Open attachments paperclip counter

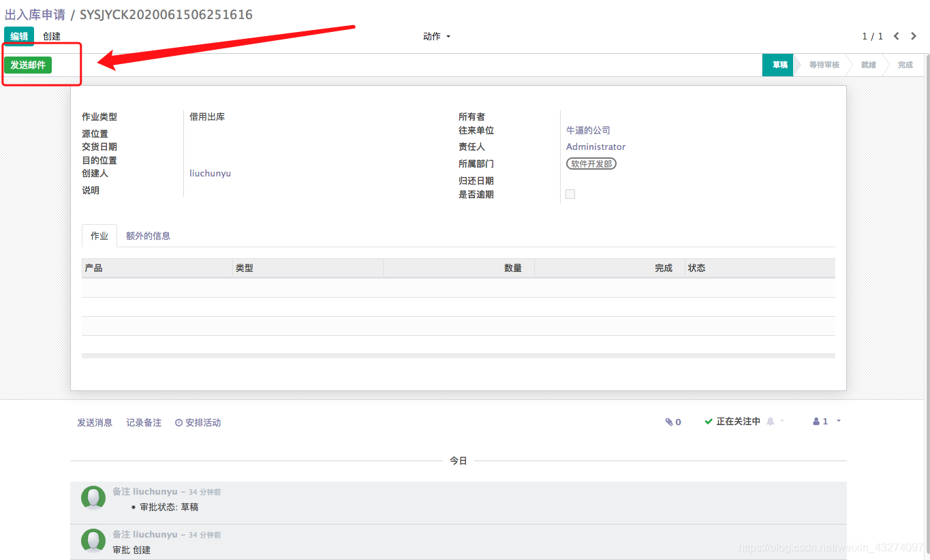(x=673, y=422)
